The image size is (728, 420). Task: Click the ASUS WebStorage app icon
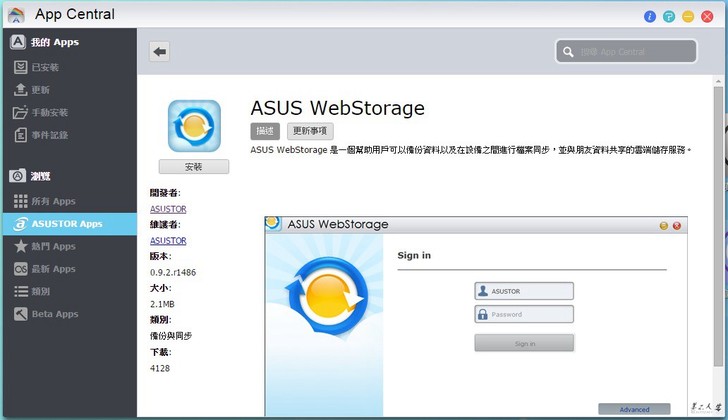[x=194, y=125]
